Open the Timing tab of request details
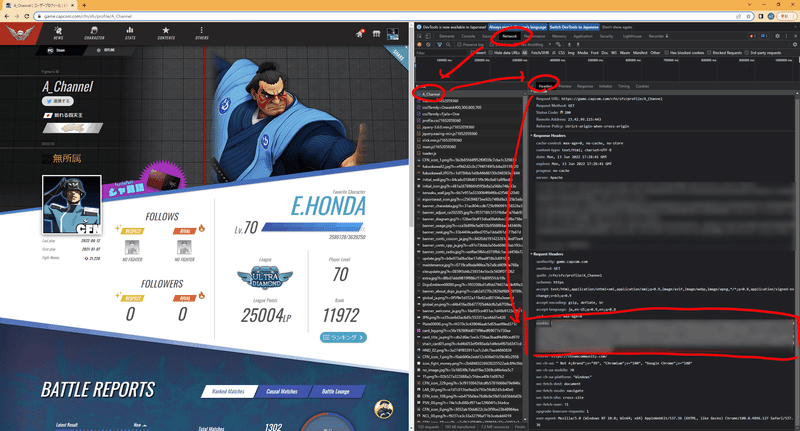The width and height of the screenshot is (800, 431). [624, 86]
